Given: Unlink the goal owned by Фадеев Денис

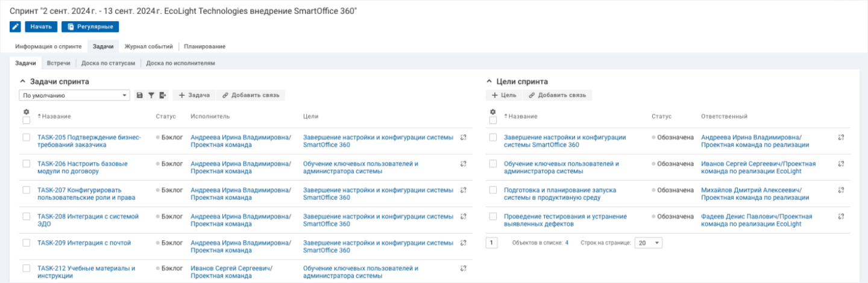Looking at the screenshot, I should 841,216.
